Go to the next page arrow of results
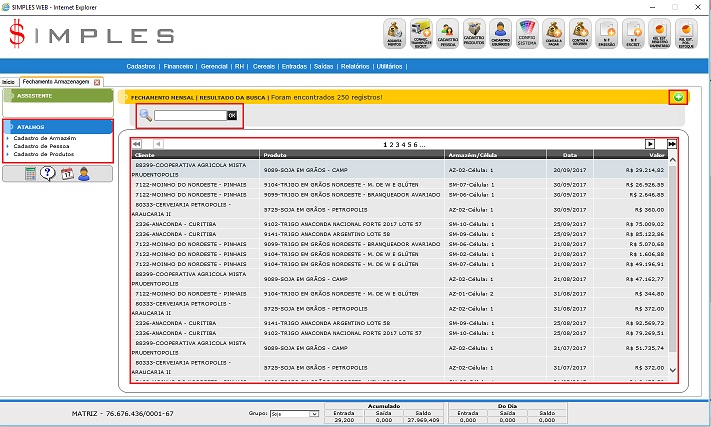The width and height of the screenshot is (711, 427). click(x=650, y=145)
